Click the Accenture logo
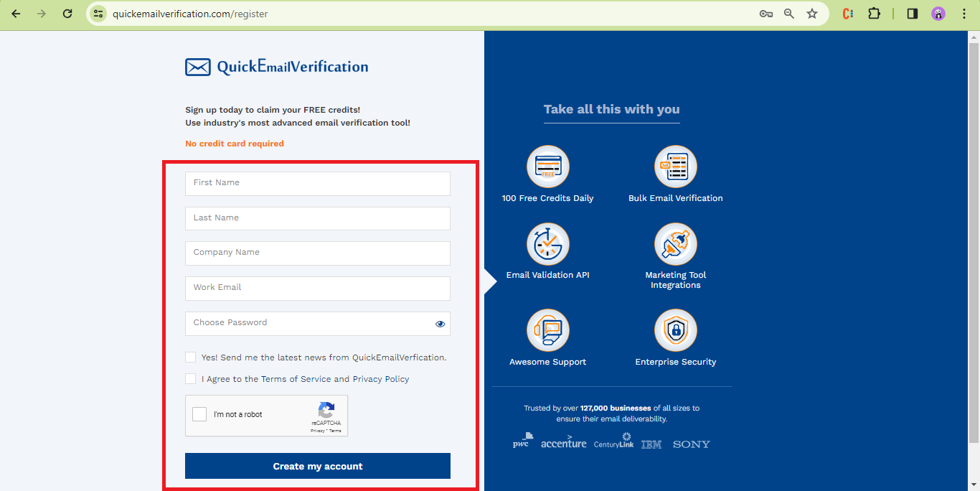This screenshot has width=980, height=491. [564, 442]
